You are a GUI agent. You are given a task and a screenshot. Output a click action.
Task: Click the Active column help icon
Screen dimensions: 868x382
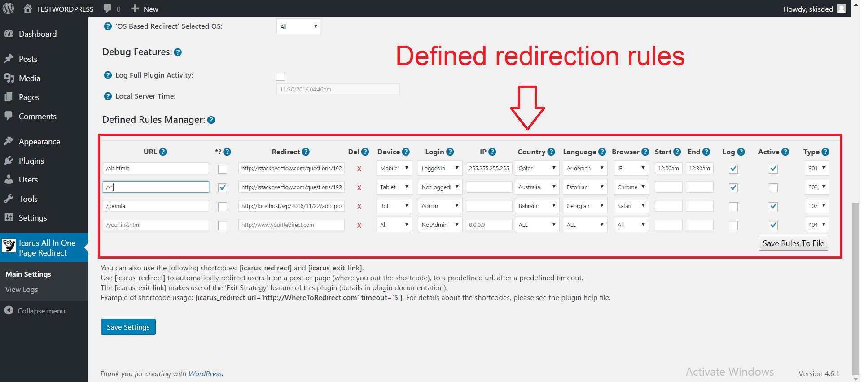pyautogui.click(x=785, y=152)
